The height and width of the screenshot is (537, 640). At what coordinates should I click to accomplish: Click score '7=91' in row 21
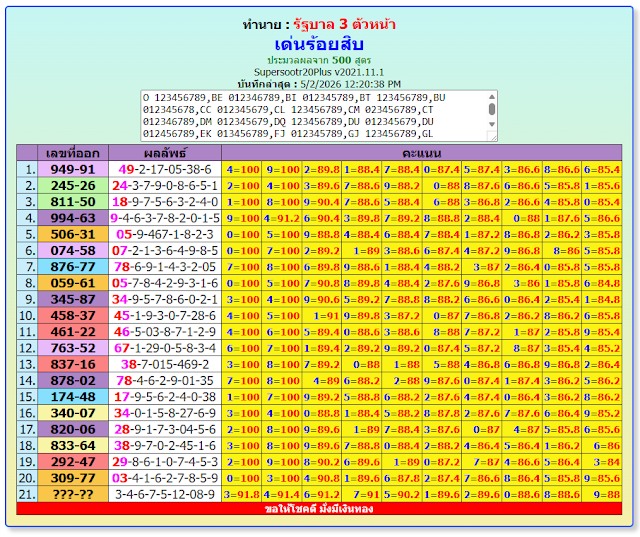tap(362, 494)
